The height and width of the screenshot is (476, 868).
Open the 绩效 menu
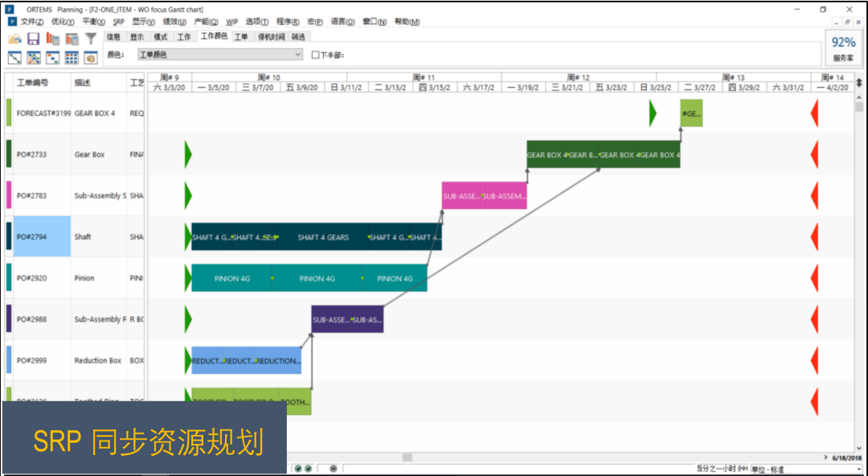[174, 22]
